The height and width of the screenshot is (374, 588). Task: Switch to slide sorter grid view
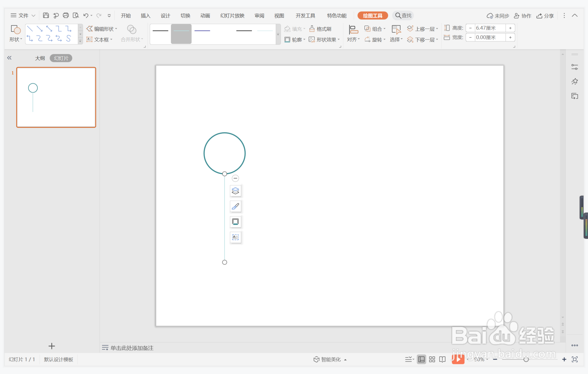tap(432, 359)
